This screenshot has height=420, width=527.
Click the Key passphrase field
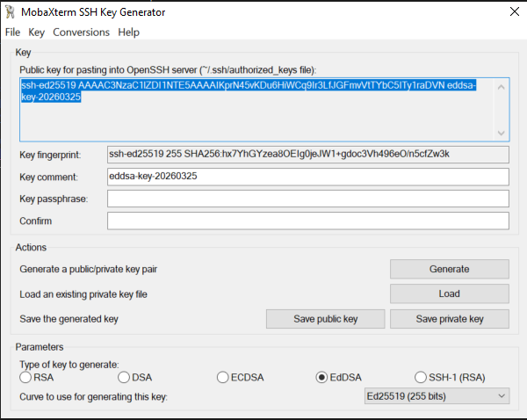[x=308, y=199]
